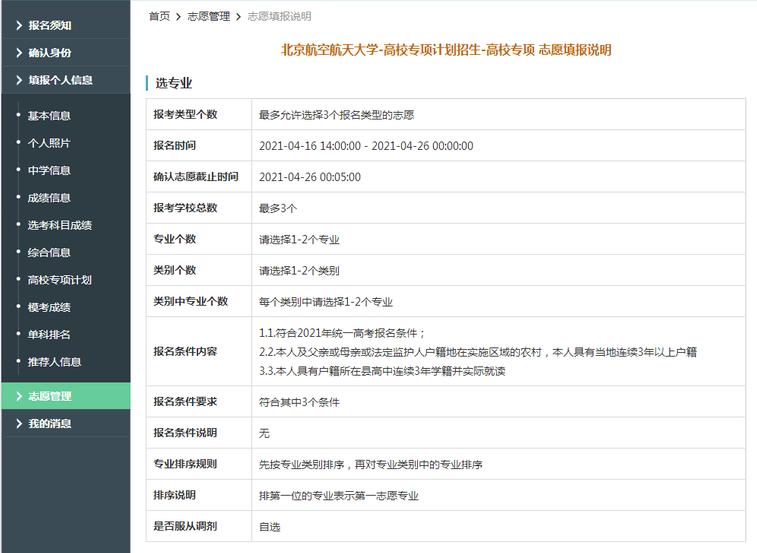Click the page title 北京航空航天大学-高校专项计划招生

[446, 50]
